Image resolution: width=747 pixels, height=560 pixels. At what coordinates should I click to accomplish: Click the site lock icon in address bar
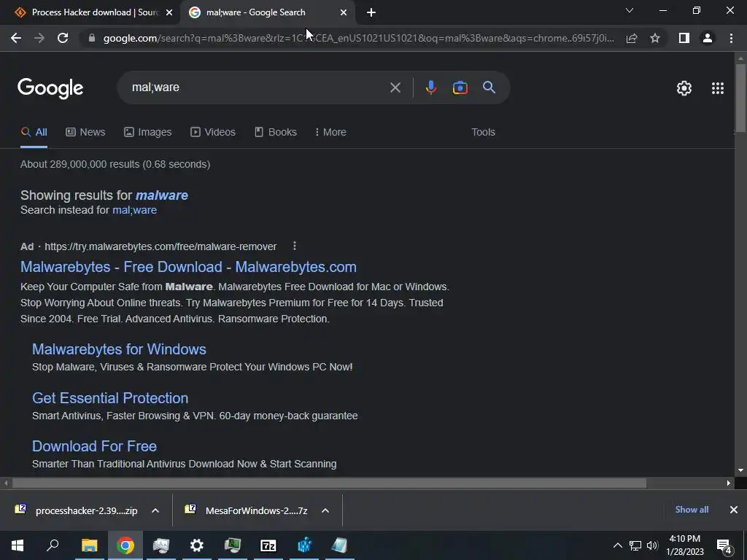click(92, 38)
